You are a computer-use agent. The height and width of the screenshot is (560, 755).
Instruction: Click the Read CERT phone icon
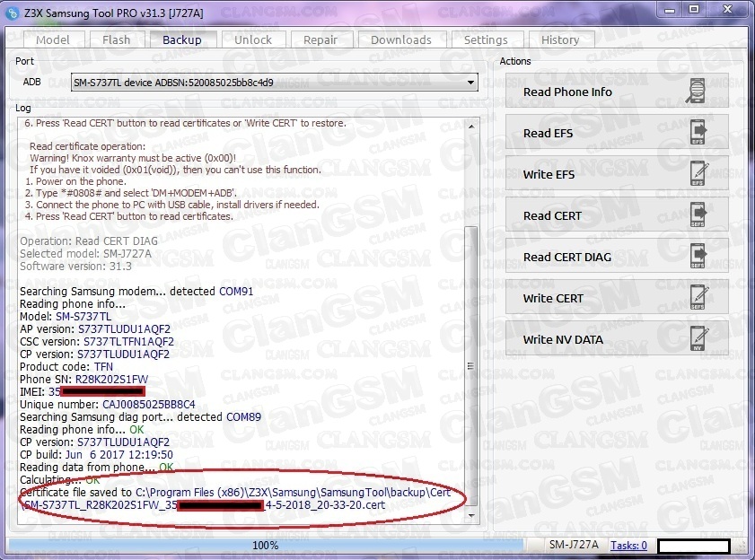click(698, 214)
